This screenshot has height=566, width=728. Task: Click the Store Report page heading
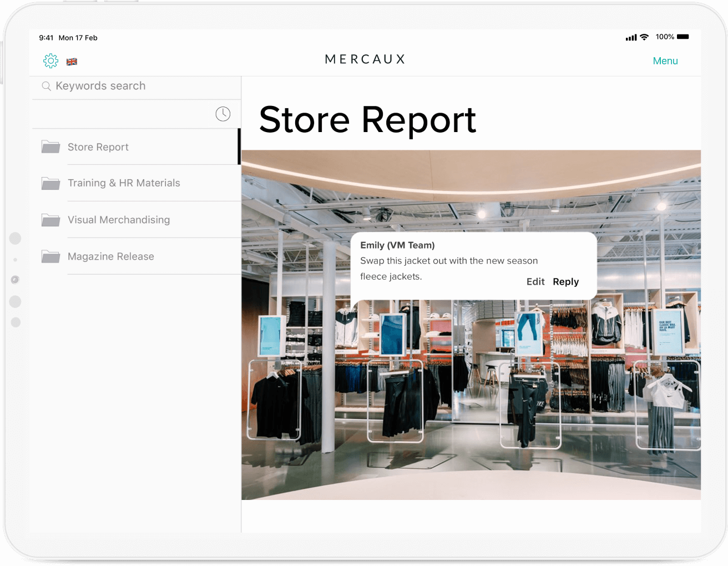[x=367, y=120]
